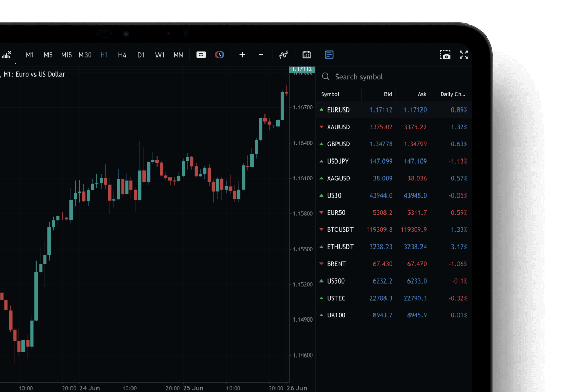Select the D1 daily timeframe
This screenshot has width=579, height=392.
(141, 55)
